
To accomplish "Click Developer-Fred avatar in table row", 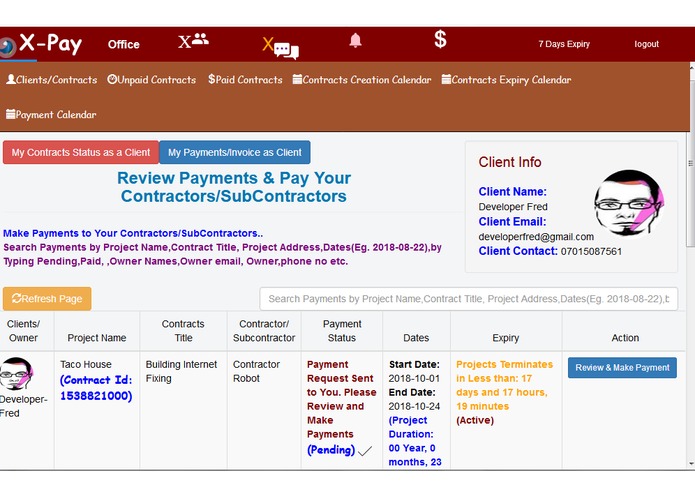I will 16,373.
